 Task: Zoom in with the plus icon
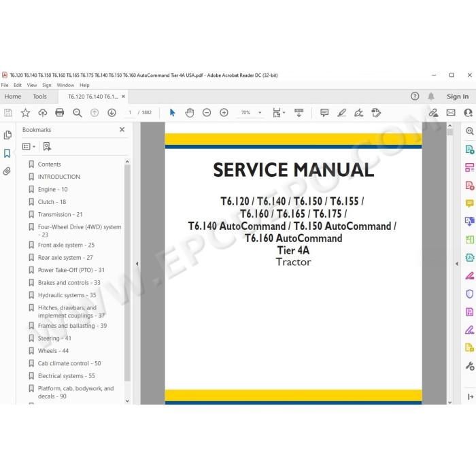[x=224, y=113]
